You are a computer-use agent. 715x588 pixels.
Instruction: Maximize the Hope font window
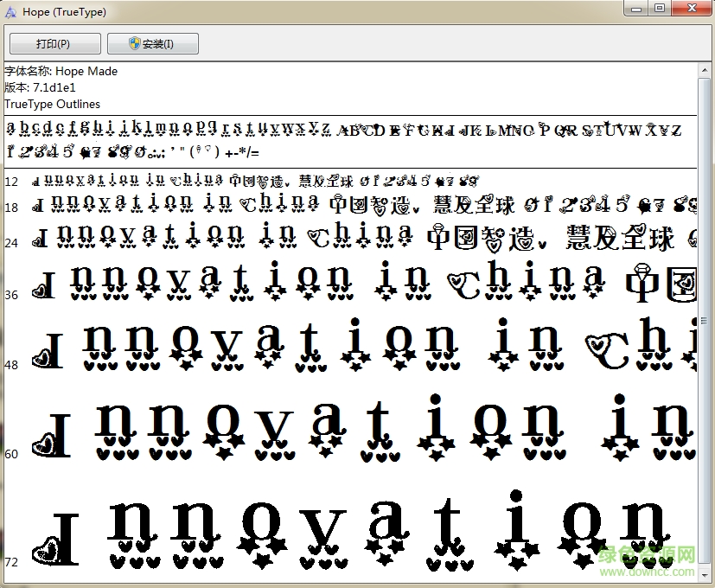[x=660, y=8]
